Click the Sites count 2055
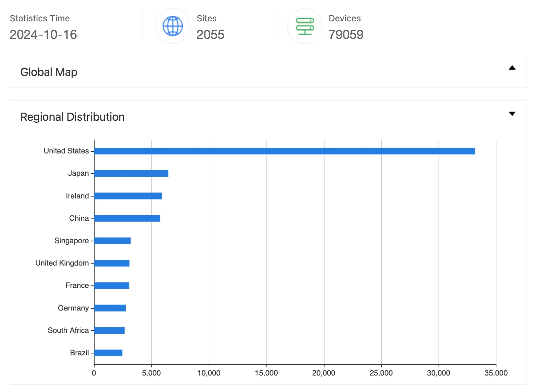 pyautogui.click(x=210, y=35)
